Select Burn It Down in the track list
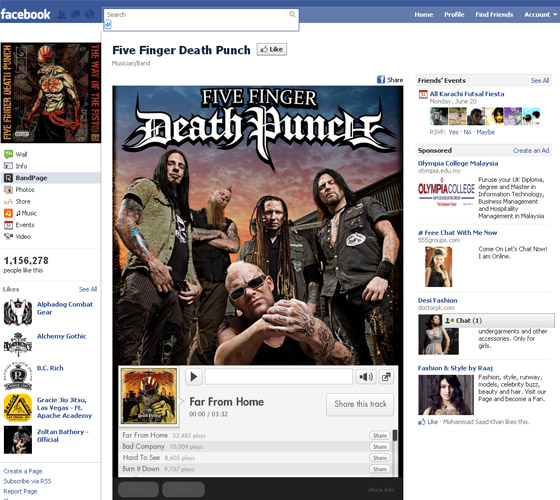The height and width of the screenshot is (500, 560). point(141,469)
